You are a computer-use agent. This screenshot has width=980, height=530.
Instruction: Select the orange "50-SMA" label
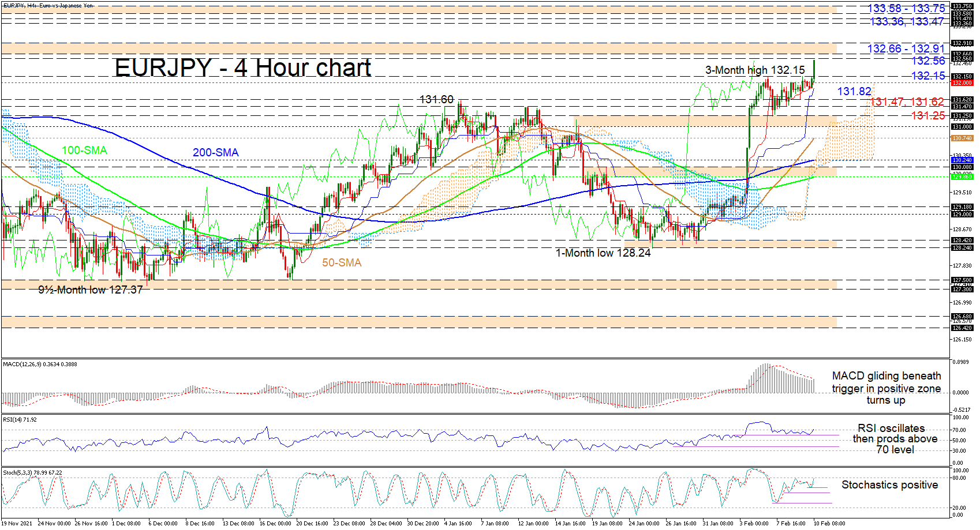click(342, 262)
